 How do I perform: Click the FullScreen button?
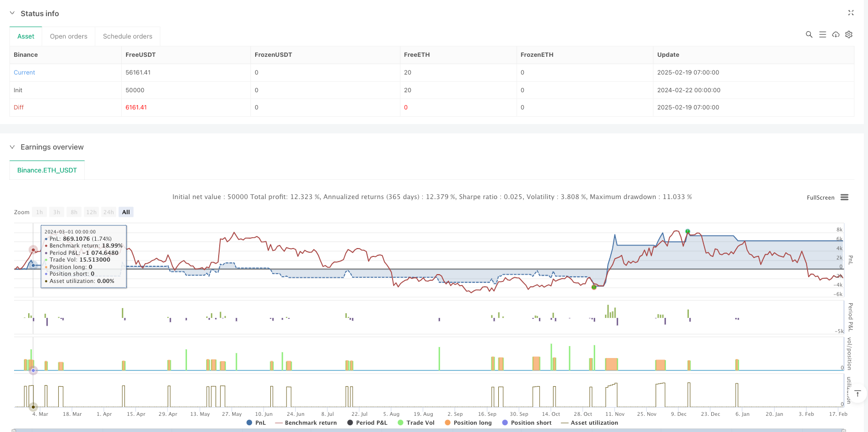[x=820, y=198]
